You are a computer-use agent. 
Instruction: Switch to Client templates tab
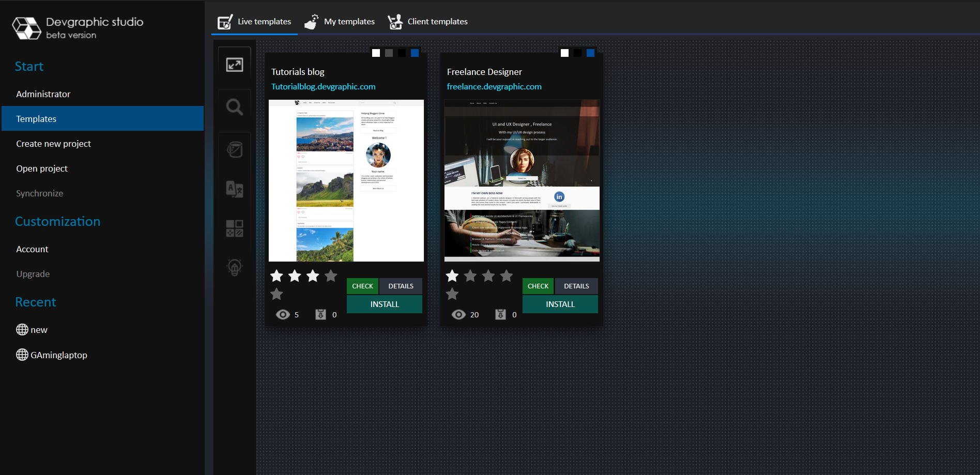(x=428, y=22)
